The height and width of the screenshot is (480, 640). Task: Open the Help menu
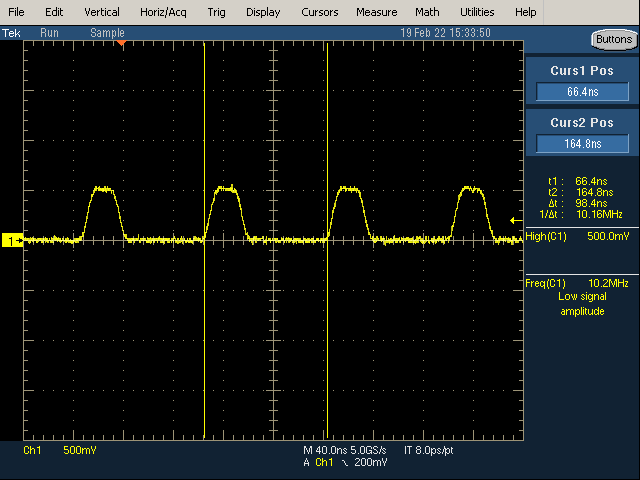[x=525, y=12]
